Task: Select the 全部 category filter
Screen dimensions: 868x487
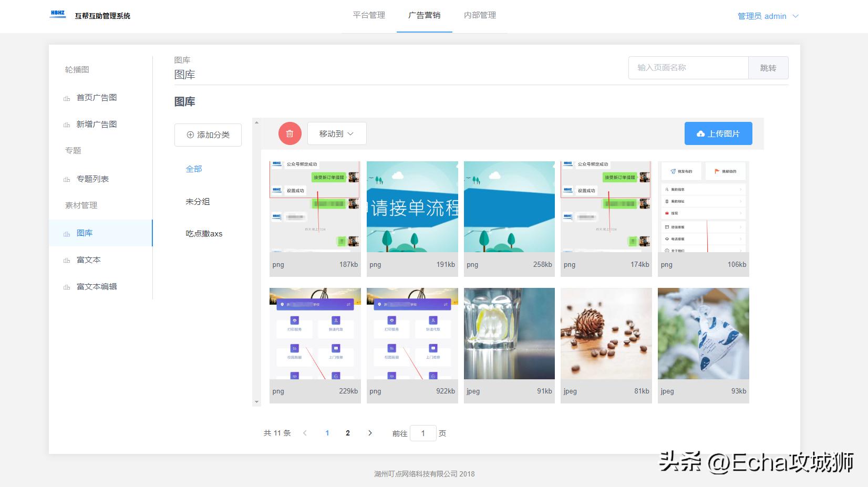Action: [194, 169]
